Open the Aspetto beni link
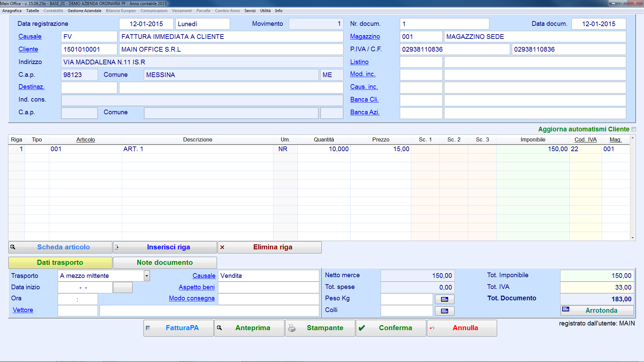 click(x=197, y=287)
